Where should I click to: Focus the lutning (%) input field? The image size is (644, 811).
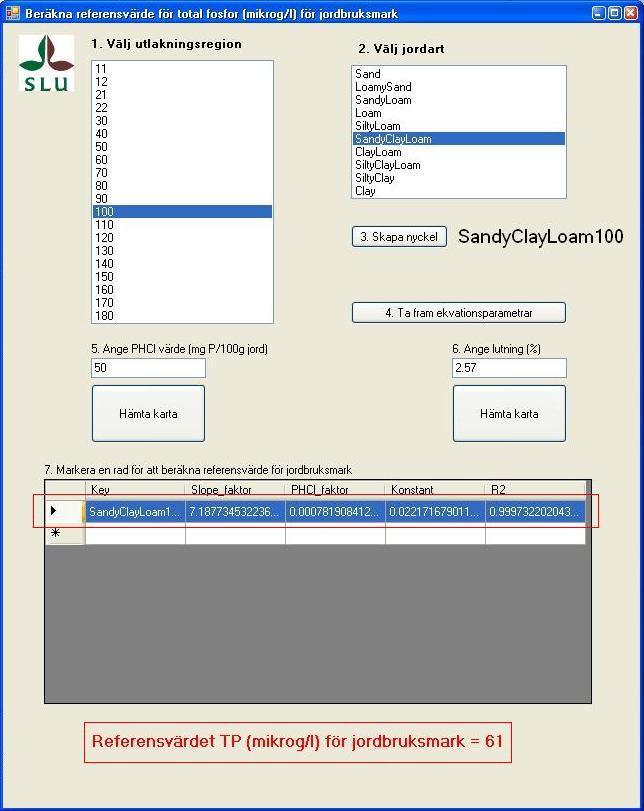(x=510, y=368)
